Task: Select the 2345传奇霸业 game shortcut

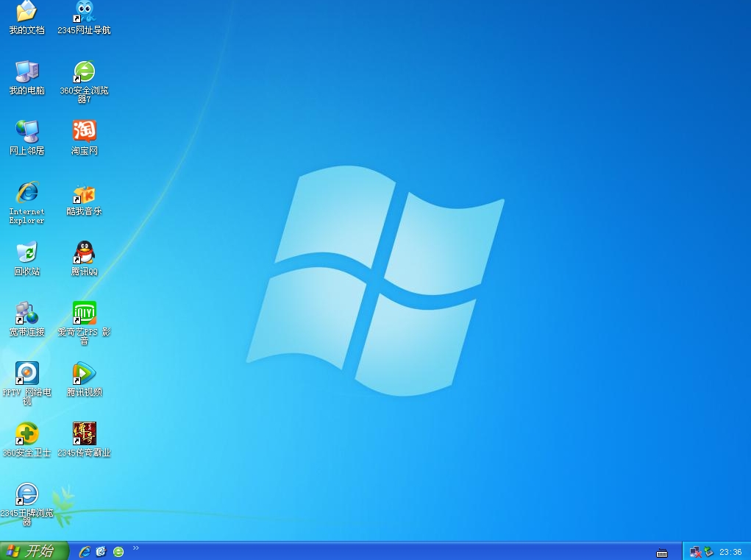Action: (x=85, y=440)
